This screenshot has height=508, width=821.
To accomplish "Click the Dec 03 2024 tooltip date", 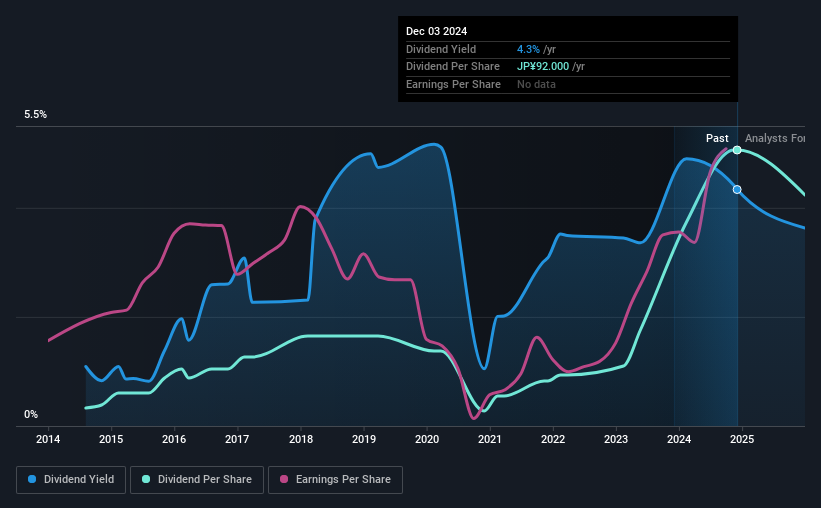I will [437, 31].
